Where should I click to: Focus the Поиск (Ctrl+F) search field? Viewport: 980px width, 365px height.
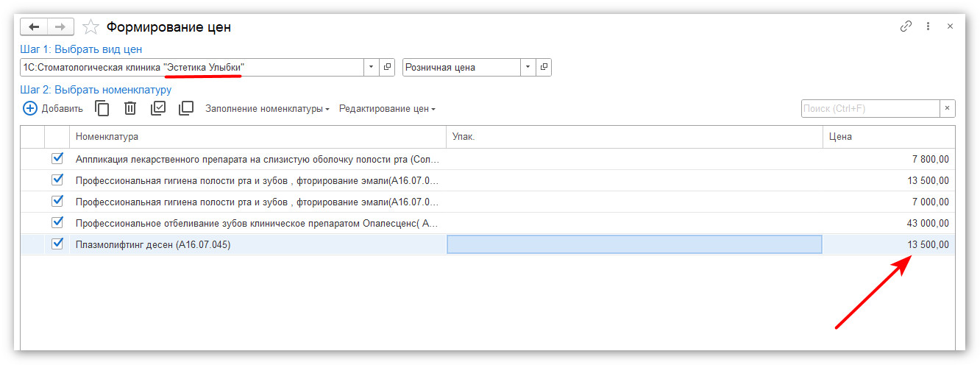pos(870,108)
